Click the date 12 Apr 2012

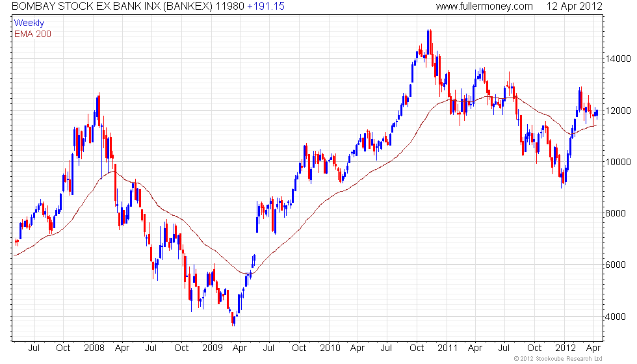pos(574,6)
